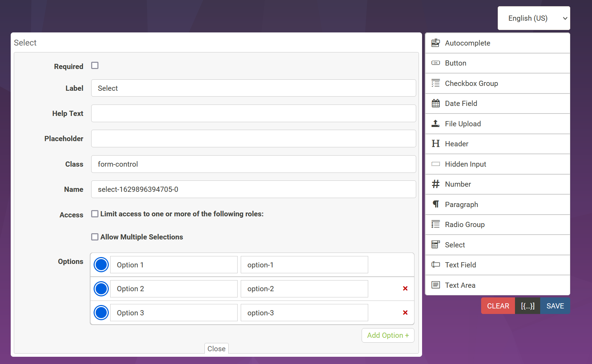Click the red CLEAR button

498,306
